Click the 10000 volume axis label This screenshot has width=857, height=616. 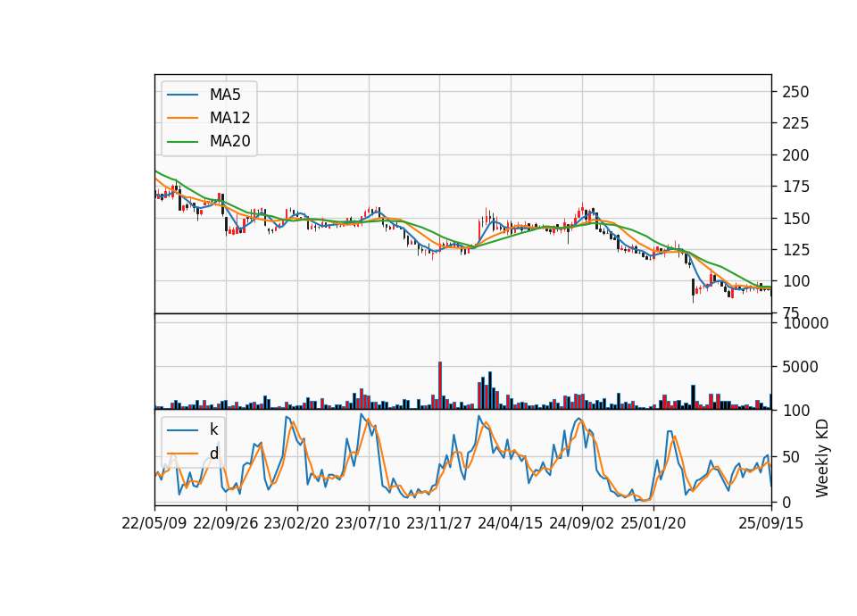805,323
